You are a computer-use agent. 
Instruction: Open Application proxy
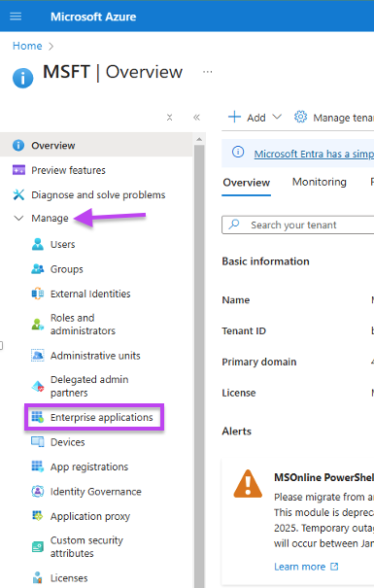coord(90,516)
